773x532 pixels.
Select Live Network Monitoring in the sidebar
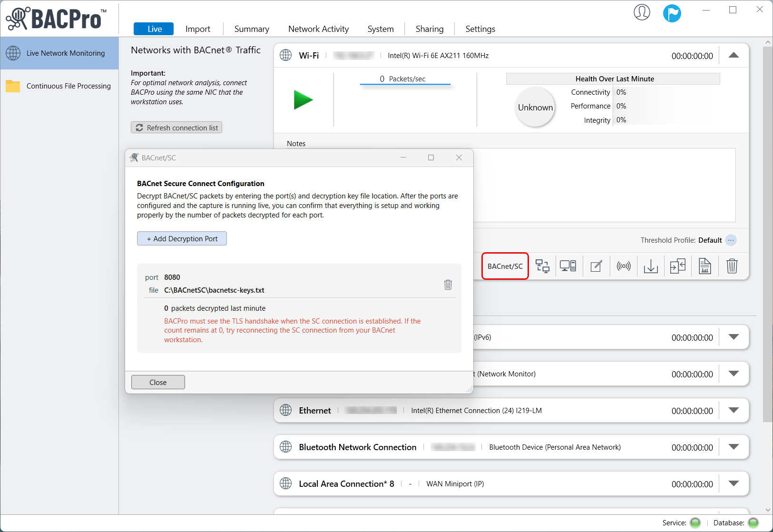(59, 53)
